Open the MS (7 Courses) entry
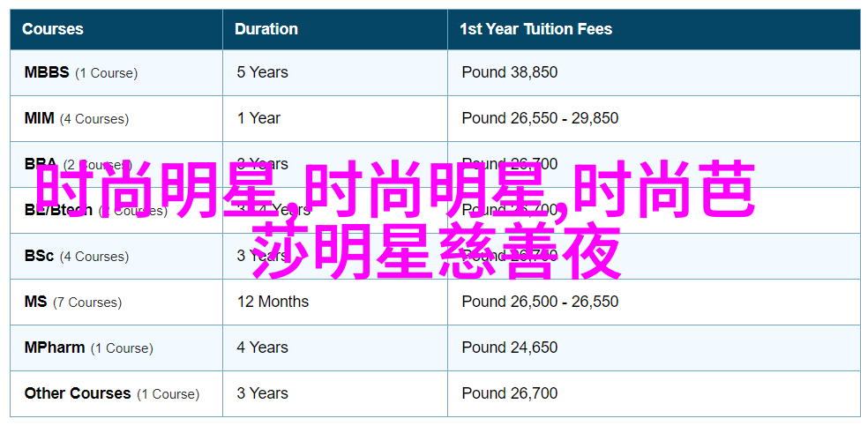This screenshot has width=868, height=426. pos(72,302)
